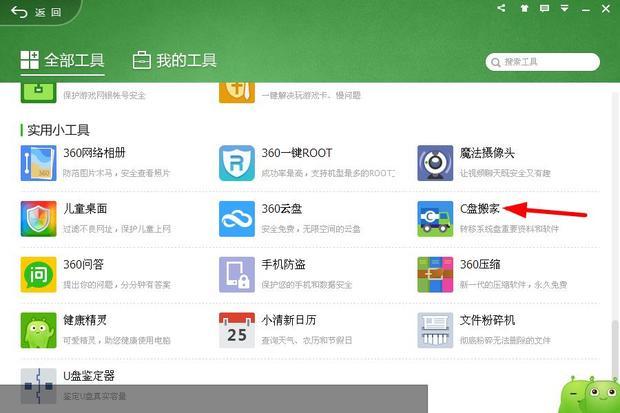Screen dimensions: 620x413
Task: Click the 提出你的问题，分分钟有答案 description
Action: tap(117, 285)
